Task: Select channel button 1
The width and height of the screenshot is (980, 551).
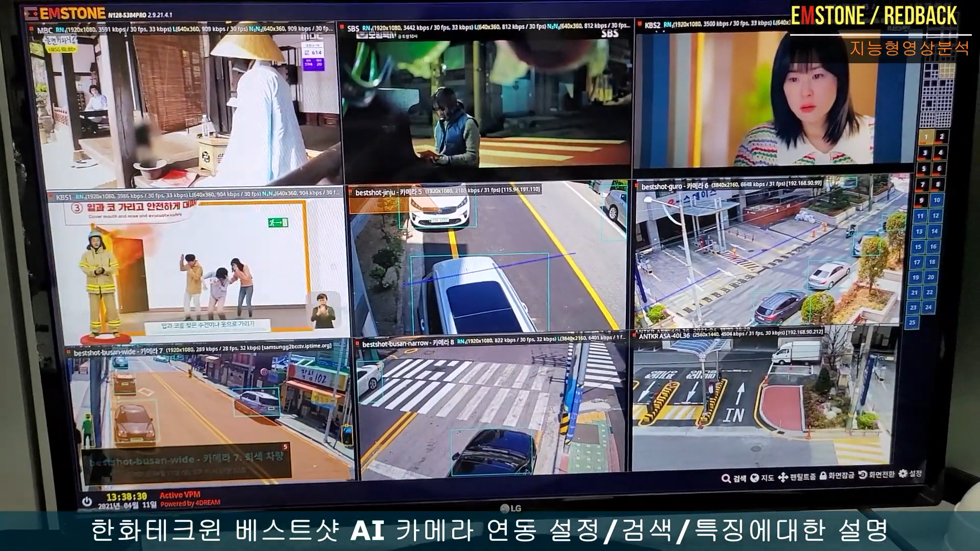Action: click(x=926, y=137)
